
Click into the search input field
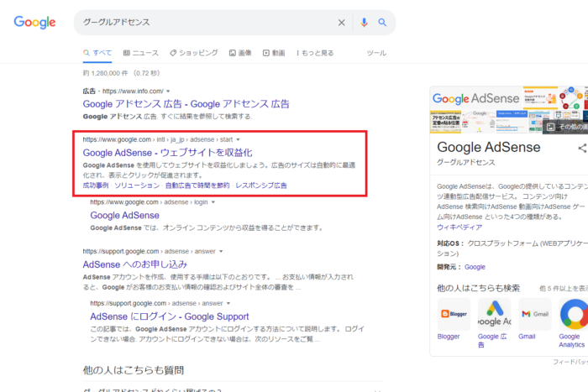pyautogui.click(x=207, y=23)
